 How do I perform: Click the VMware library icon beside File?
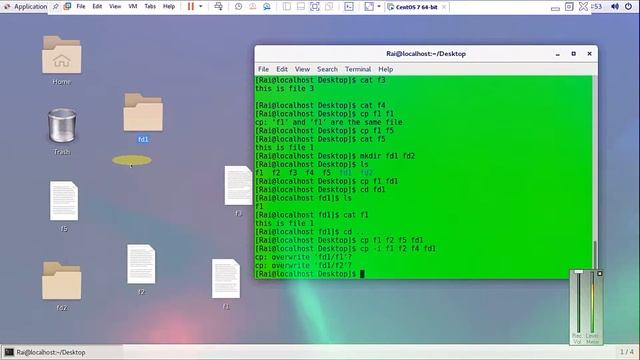[x=67, y=7]
